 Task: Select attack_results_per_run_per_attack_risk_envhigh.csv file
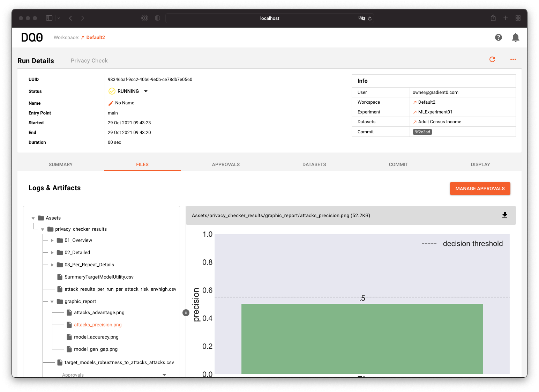(120, 289)
